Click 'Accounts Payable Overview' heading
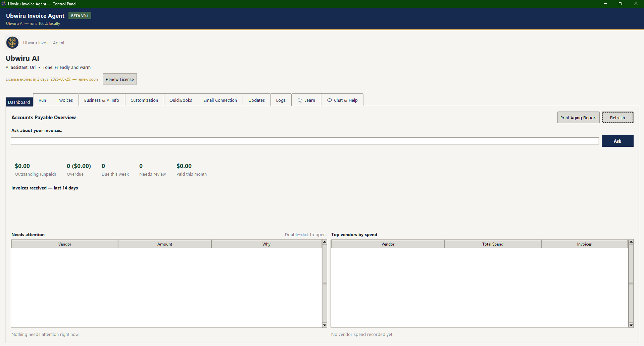This screenshot has width=644, height=346. pyautogui.click(x=44, y=118)
